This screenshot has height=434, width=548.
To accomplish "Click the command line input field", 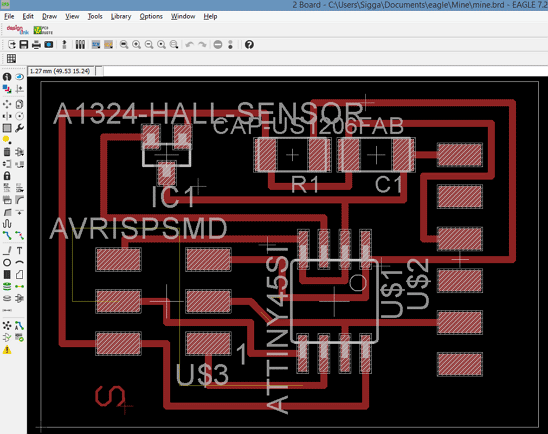I will click(x=325, y=71).
